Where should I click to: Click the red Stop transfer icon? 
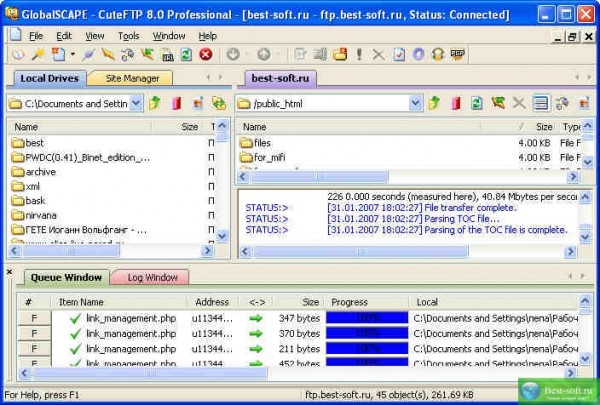point(206,54)
